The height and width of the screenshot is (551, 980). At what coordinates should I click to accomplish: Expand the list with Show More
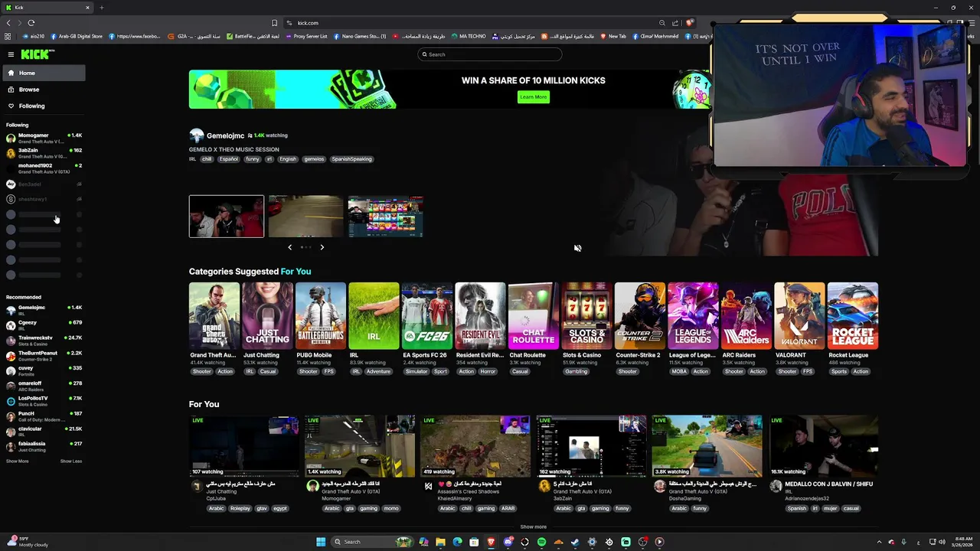coord(17,461)
